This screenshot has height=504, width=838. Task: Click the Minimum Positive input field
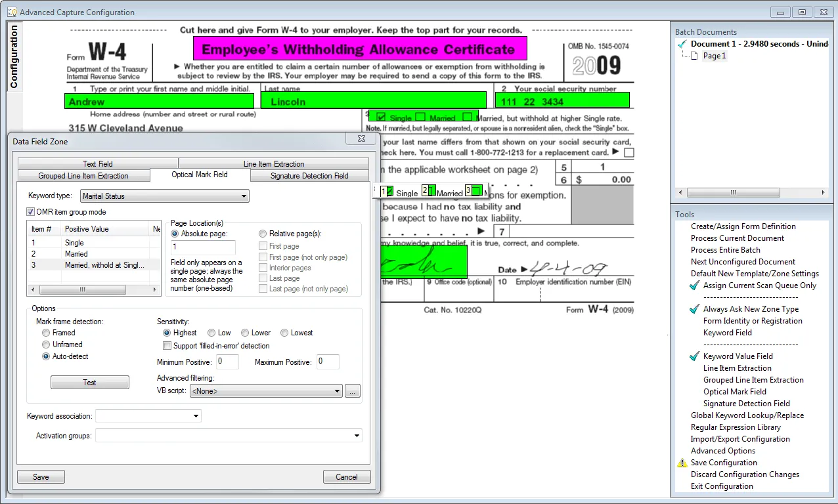coord(228,362)
